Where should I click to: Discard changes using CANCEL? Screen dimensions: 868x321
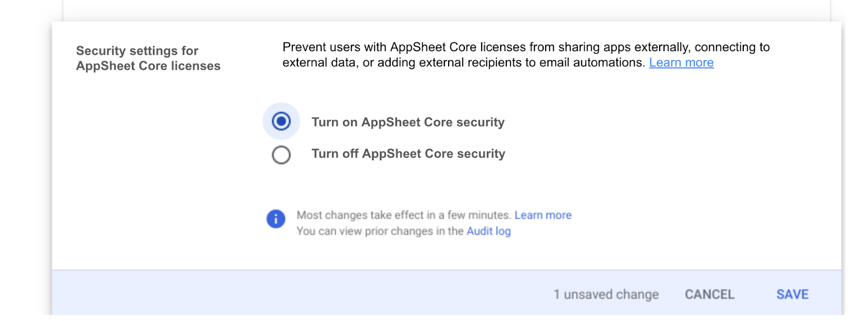(709, 294)
